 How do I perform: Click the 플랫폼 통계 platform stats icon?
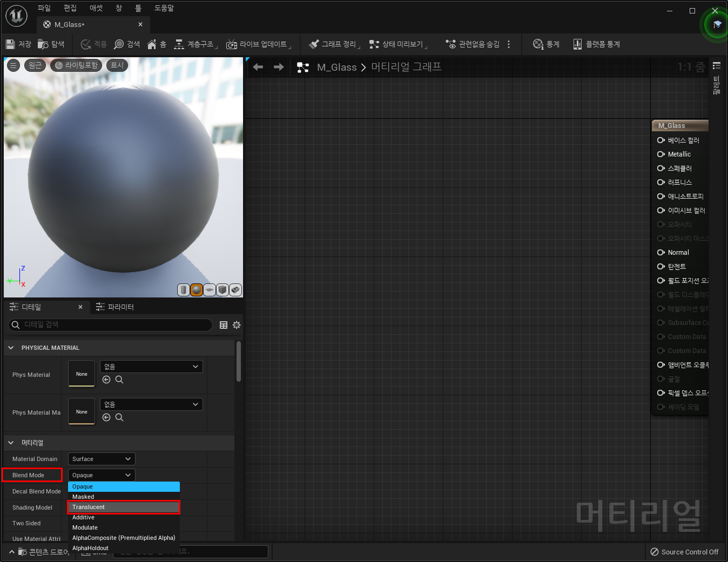pyautogui.click(x=596, y=44)
